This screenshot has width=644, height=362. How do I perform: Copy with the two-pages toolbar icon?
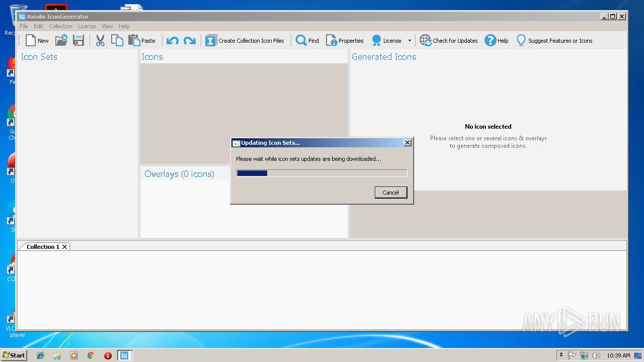coord(117,41)
